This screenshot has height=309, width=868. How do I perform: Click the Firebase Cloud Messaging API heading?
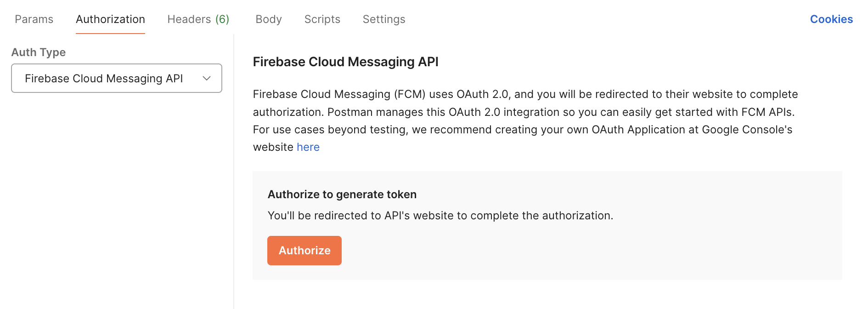point(345,62)
